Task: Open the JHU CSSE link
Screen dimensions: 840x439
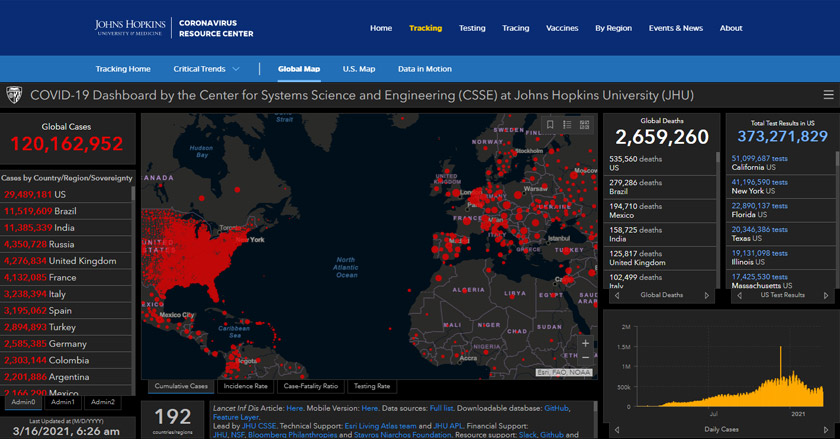Action: click(x=259, y=426)
